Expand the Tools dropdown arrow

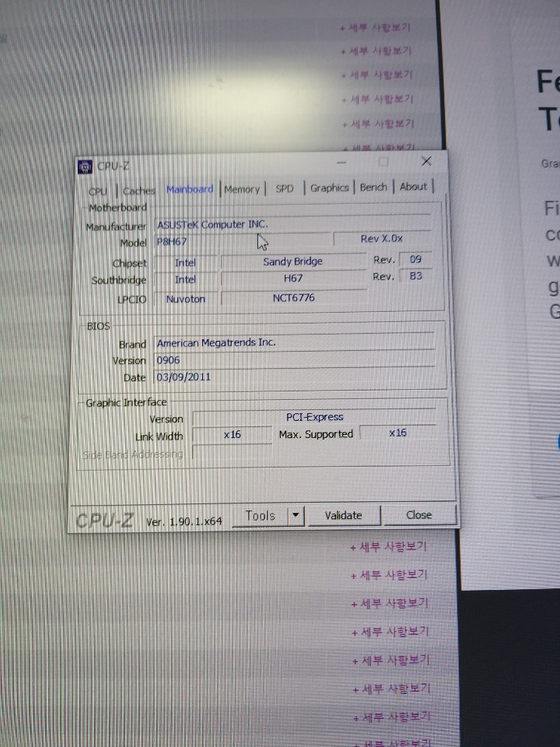coord(296,515)
